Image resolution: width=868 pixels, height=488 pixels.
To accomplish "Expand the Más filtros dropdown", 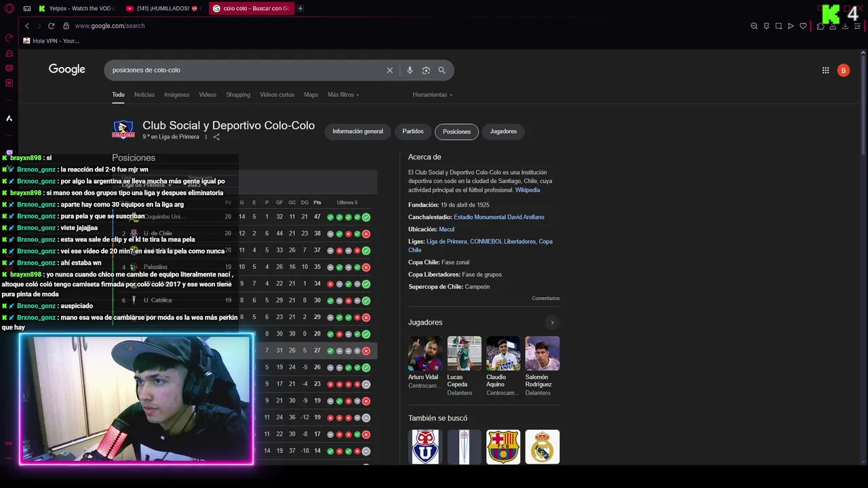I will click(x=343, y=95).
